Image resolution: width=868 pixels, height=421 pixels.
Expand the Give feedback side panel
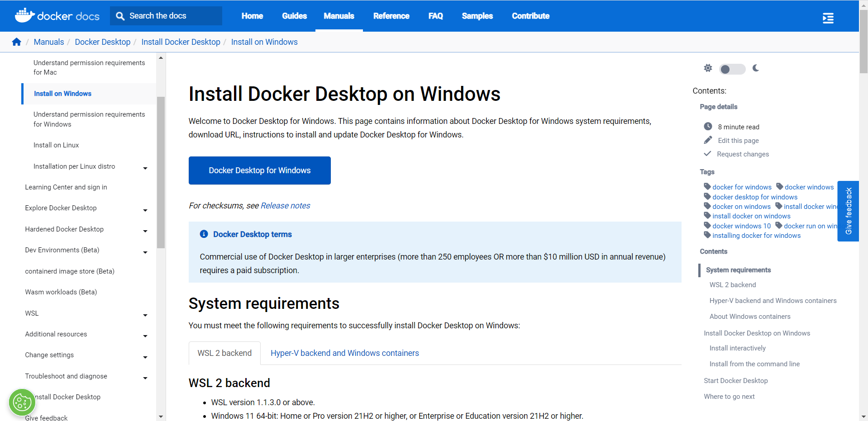[848, 211]
